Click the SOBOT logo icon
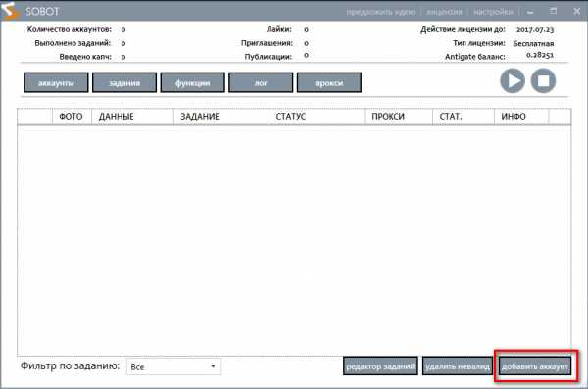588x389 pixels. (10, 10)
